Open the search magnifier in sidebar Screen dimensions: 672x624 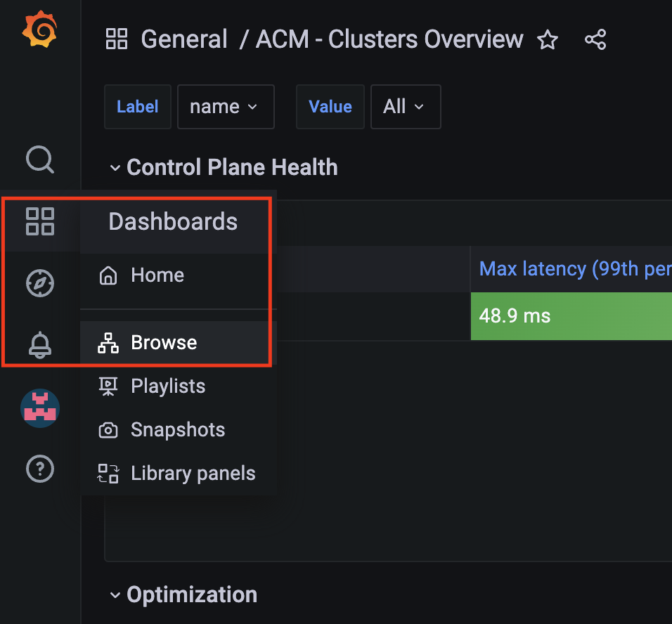coord(40,160)
